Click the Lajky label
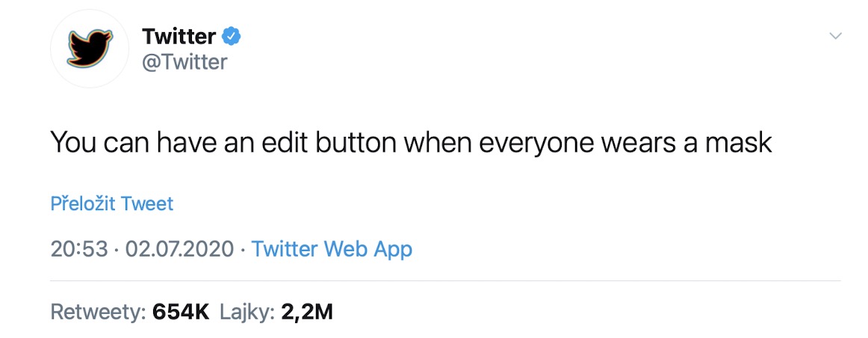Image resolution: width=868 pixels, height=338 pixels. 247,312
